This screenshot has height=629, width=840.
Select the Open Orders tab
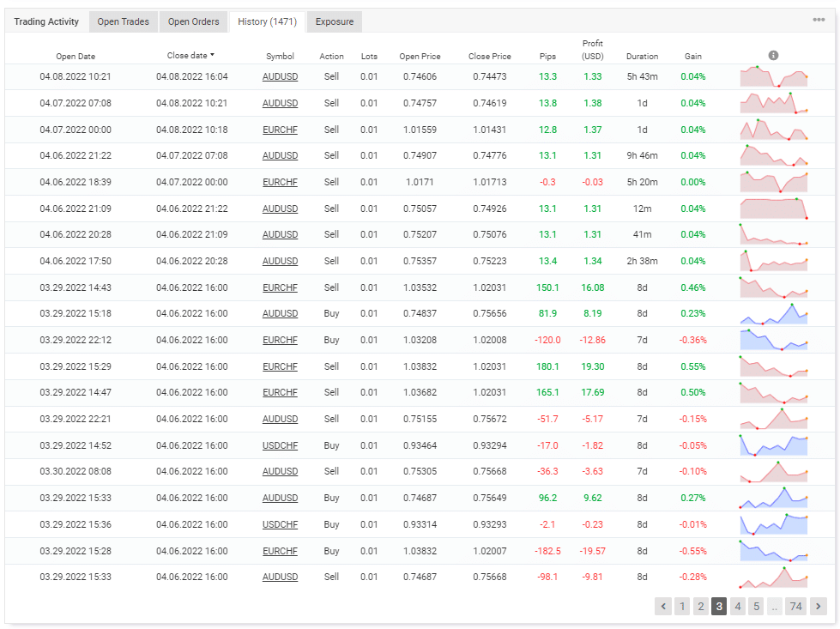coord(193,21)
